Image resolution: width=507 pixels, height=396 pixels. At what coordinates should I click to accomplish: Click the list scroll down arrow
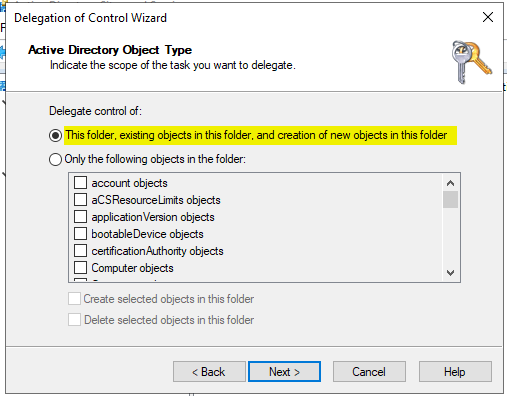point(450,273)
